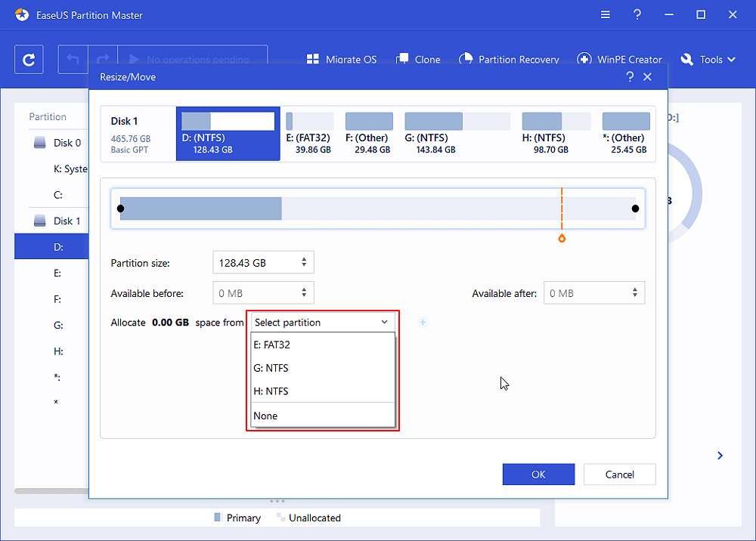Click the Available before spinner arrows

[x=304, y=292]
